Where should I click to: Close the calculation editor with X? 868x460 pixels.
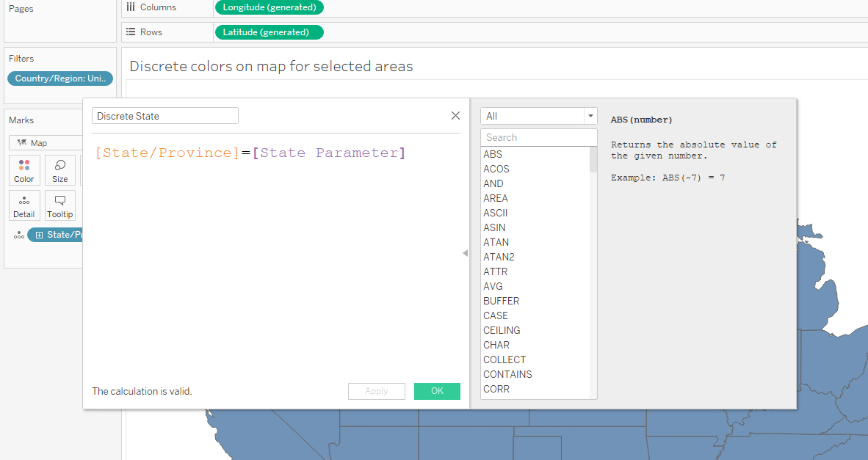pos(455,116)
